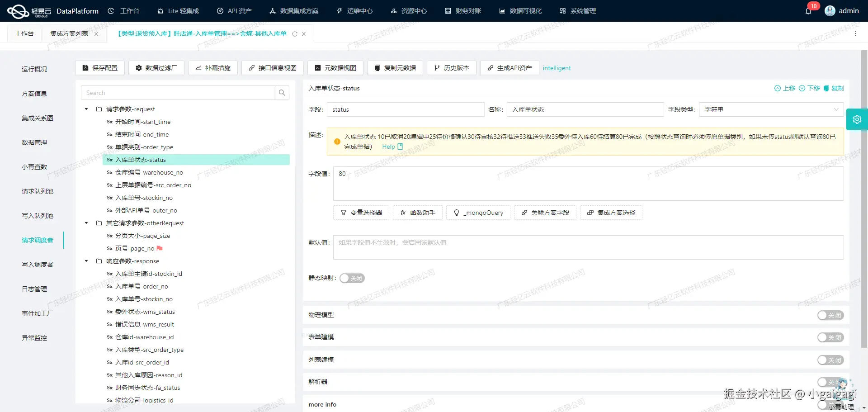Click the notification bell with badge 10
This screenshot has height=412, width=868.
[x=809, y=11]
